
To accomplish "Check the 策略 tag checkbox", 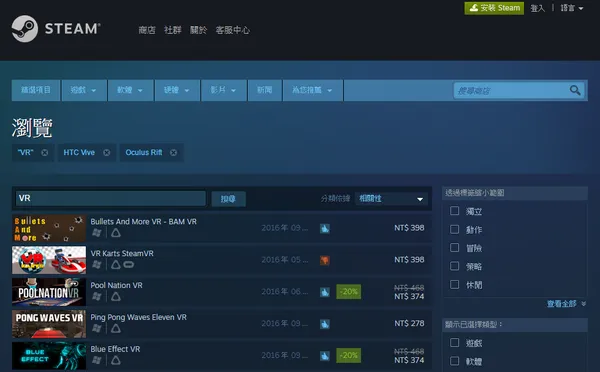I will (454, 266).
